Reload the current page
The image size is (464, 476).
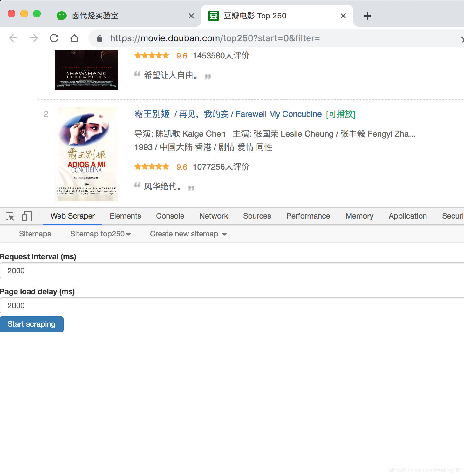pyautogui.click(x=54, y=38)
